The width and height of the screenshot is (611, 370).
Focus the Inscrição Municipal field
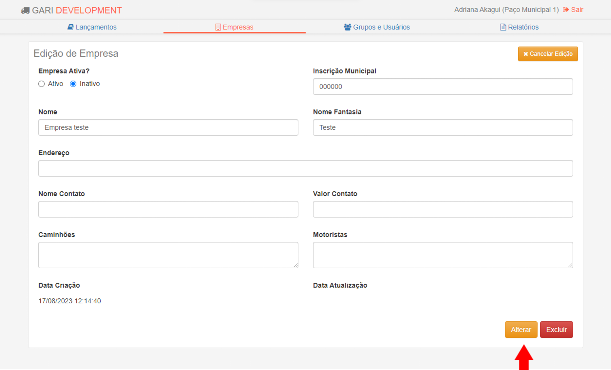[x=443, y=86]
